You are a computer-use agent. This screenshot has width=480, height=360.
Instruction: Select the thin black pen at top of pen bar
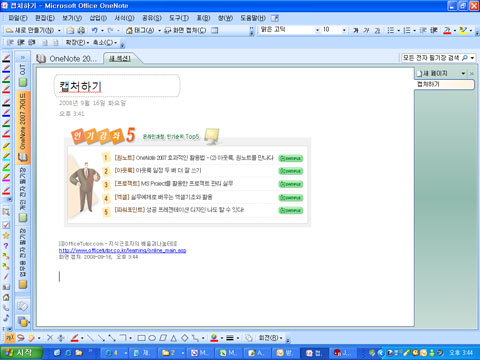(x=6, y=58)
